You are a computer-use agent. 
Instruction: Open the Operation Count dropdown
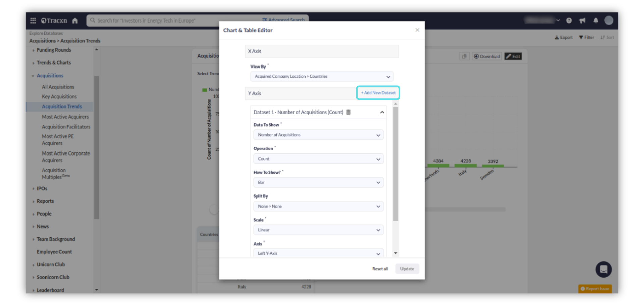(318, 159)
